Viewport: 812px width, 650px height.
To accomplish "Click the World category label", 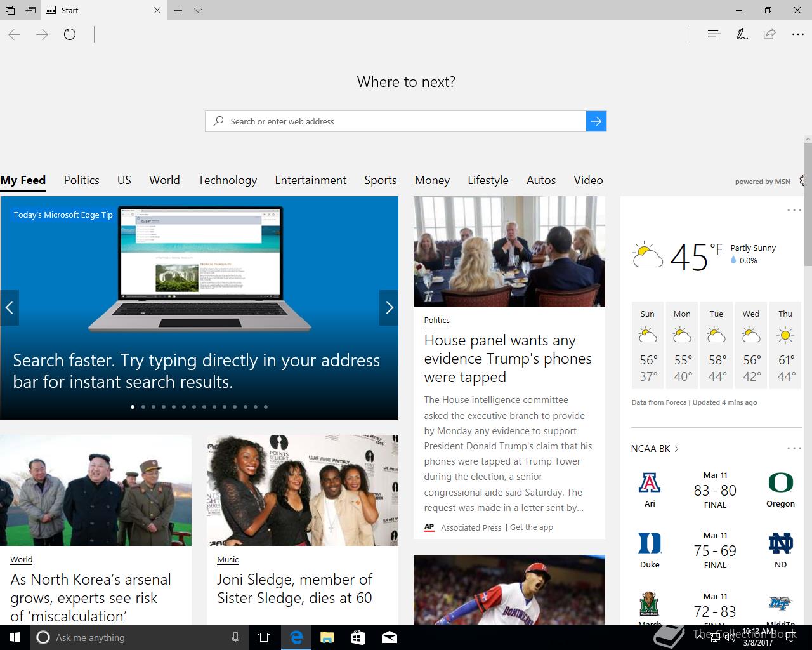I will (x=21, y=560).
